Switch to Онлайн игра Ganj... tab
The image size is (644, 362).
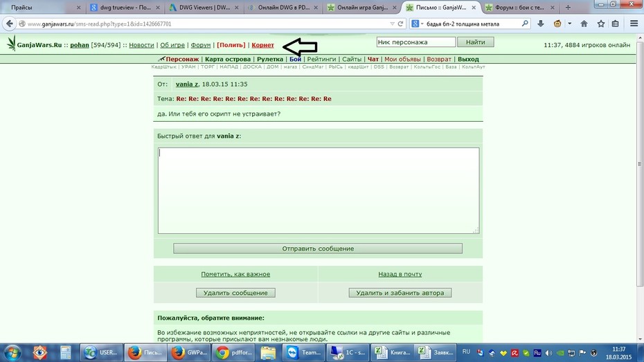pyautogui.click(x=362, y=8)
